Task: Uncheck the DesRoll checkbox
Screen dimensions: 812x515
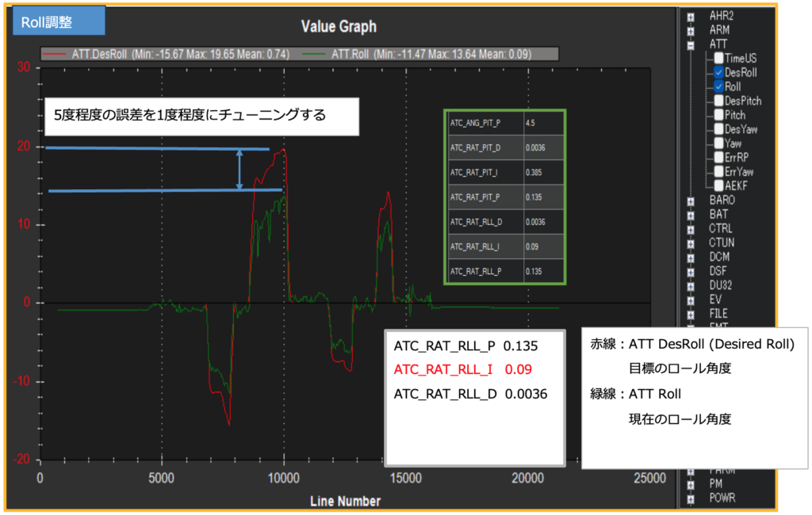Action: pos(718,72)
